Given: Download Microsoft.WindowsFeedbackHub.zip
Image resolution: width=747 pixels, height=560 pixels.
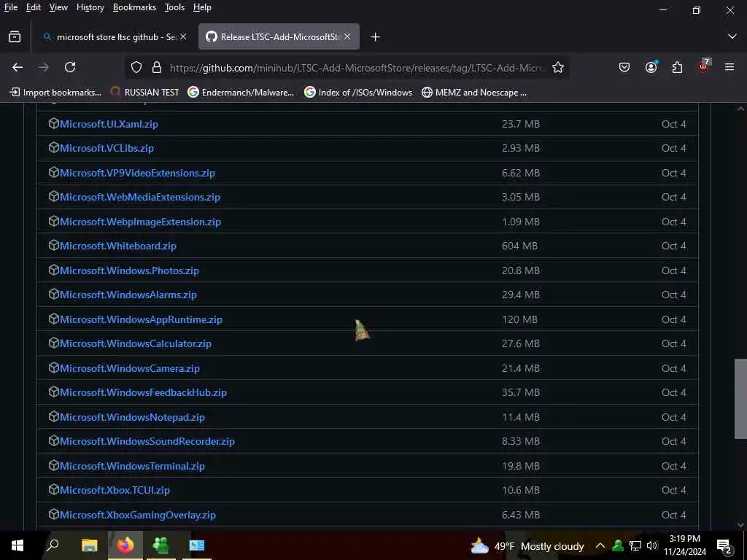Looking at the screenshot, I should tap(143, 392).
